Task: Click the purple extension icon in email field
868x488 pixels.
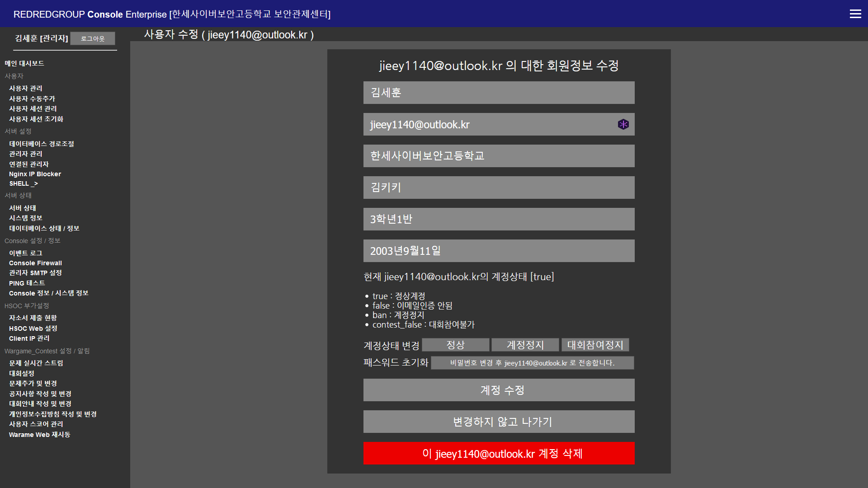Action: tap(623, 124)
